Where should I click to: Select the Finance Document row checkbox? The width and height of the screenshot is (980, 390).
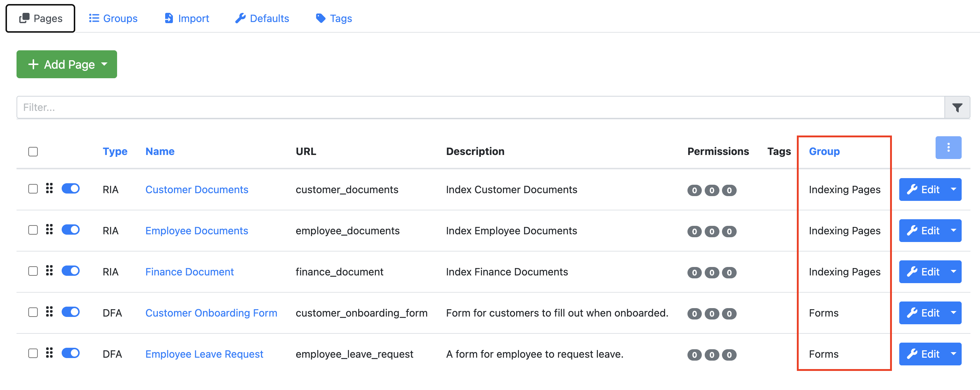click(x=33, y=271)
